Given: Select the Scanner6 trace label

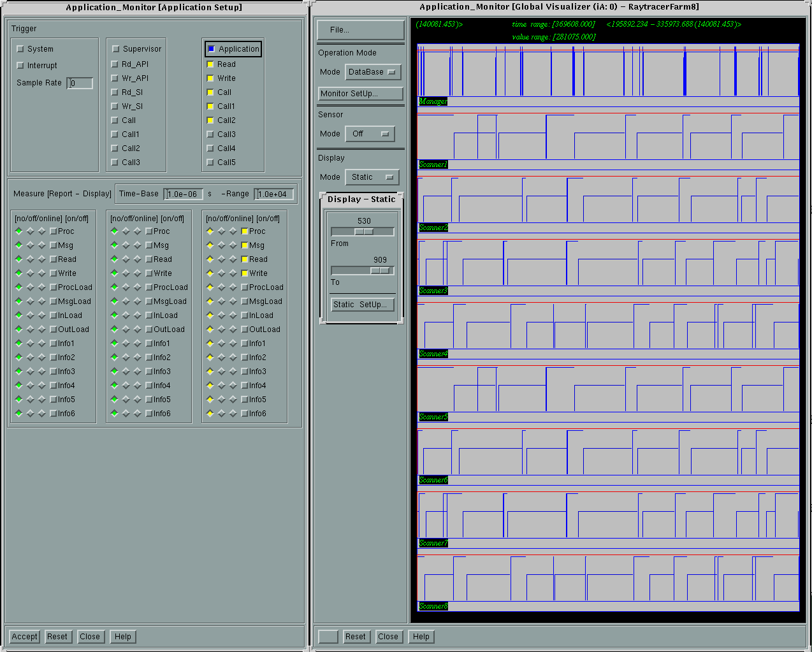Looking at the screenshot, I should tap(433, 481).
